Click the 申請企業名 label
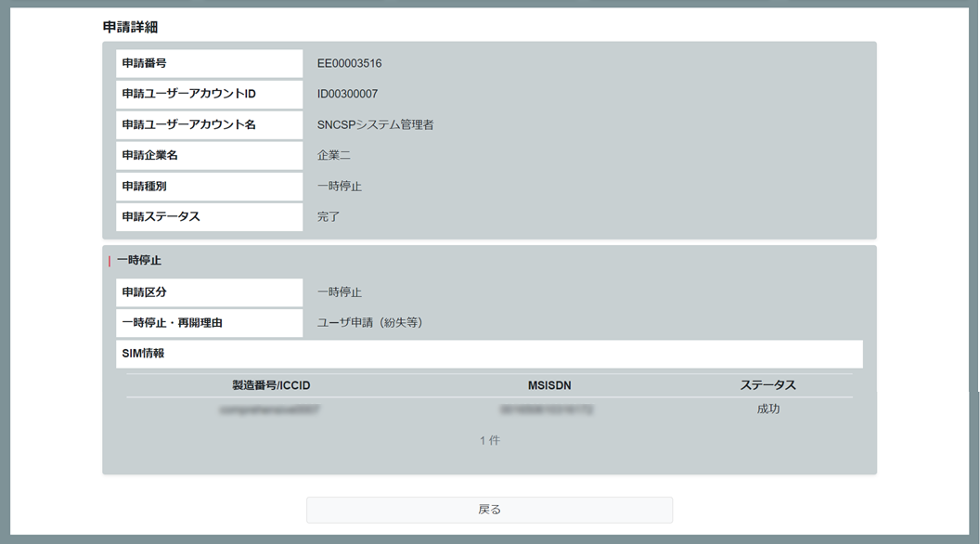Image resolution: width=980 pixels, height=544 pixels. tap(210, 155)
